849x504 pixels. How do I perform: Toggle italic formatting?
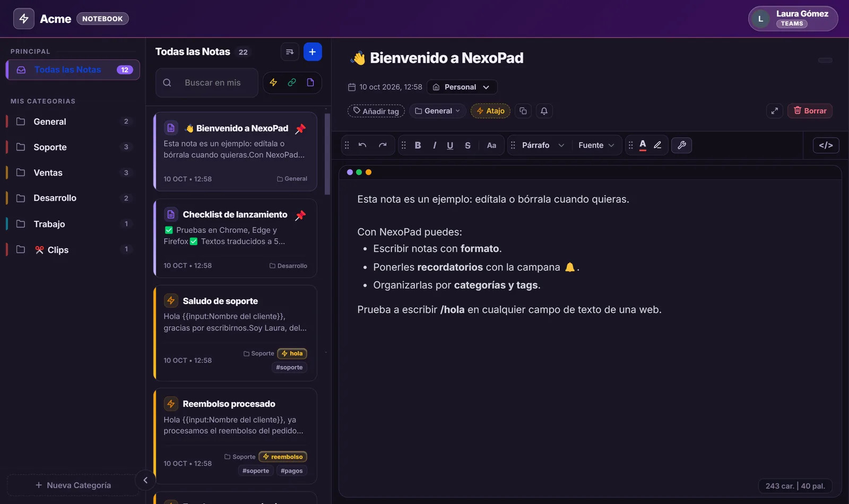(435, 145)
